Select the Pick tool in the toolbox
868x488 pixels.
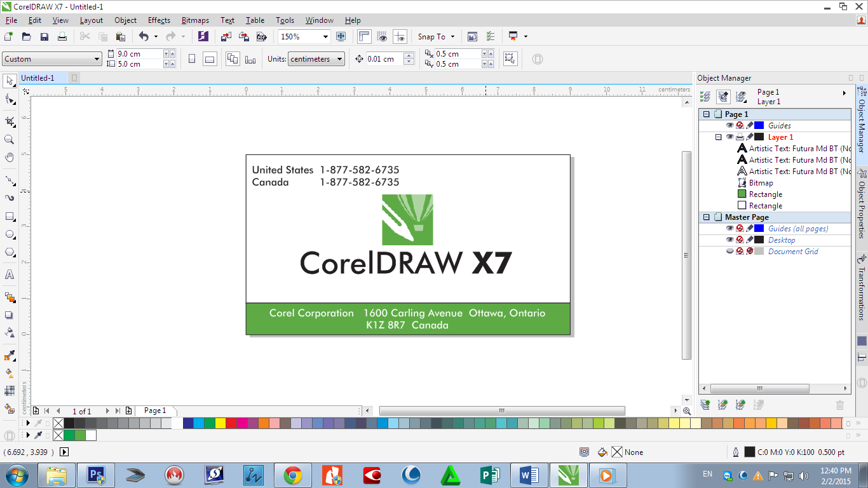(x=10, y=81)
